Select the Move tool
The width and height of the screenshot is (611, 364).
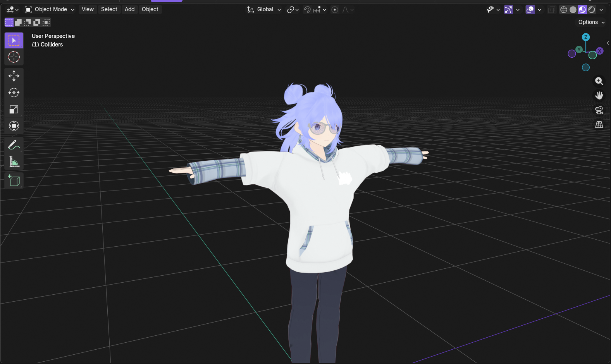tap(14, 76)
